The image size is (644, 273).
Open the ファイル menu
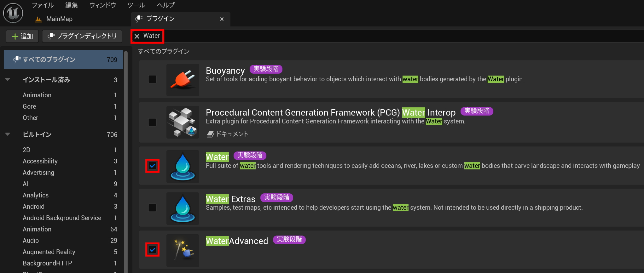(43, 5)
